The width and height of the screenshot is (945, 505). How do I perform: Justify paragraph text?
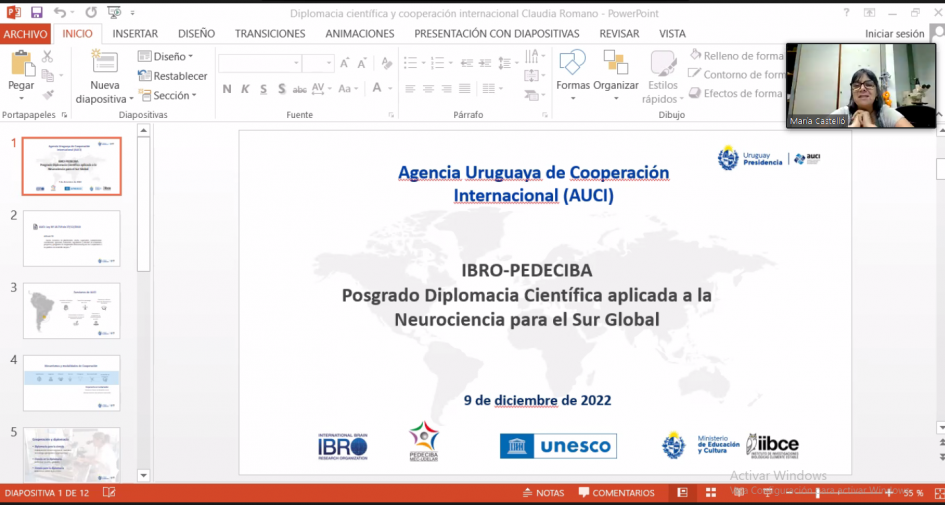click(465, 89)
